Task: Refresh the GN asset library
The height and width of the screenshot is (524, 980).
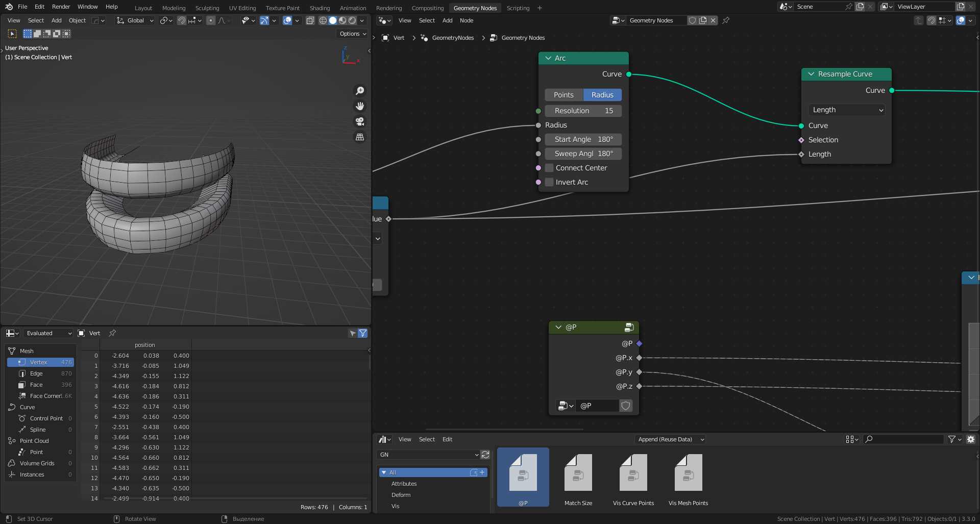Action: [x=485, y=455]
